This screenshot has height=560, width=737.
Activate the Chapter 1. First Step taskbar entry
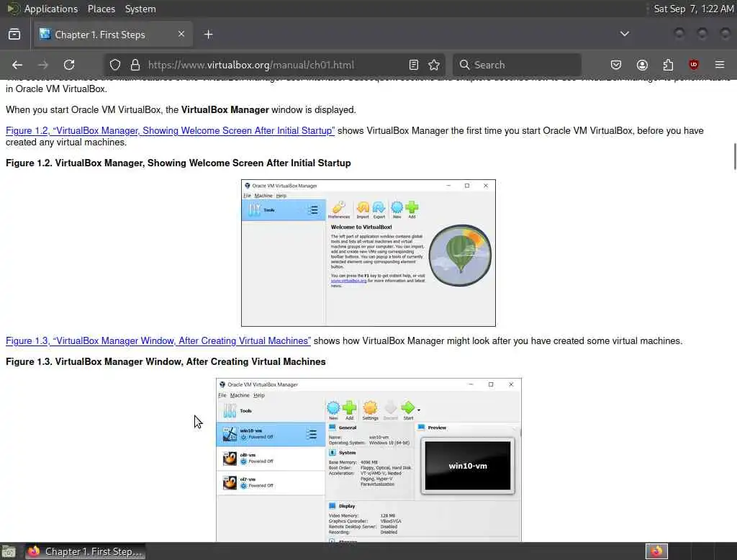pyautogui.click(x=85, y=551)
